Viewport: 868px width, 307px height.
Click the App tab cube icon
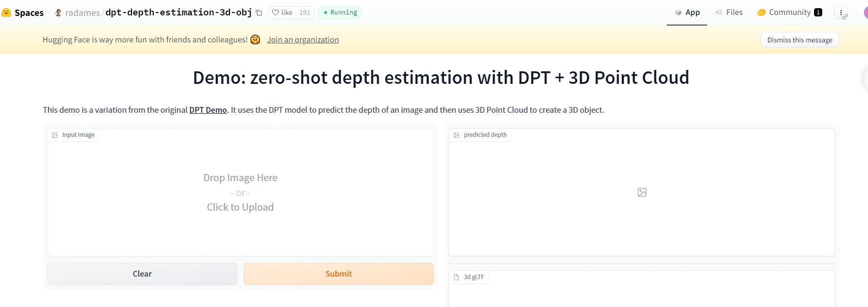tap(678, 13)
